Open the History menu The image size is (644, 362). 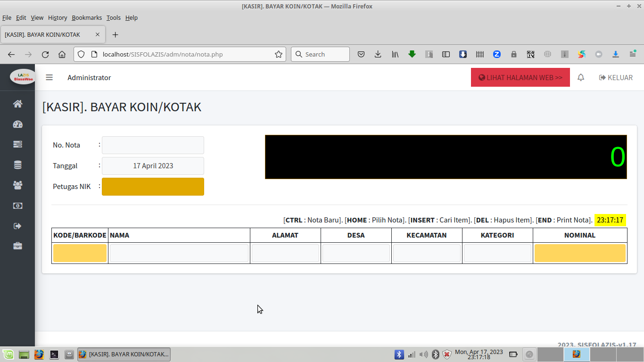pyautogui.click(x=58, y=17)
